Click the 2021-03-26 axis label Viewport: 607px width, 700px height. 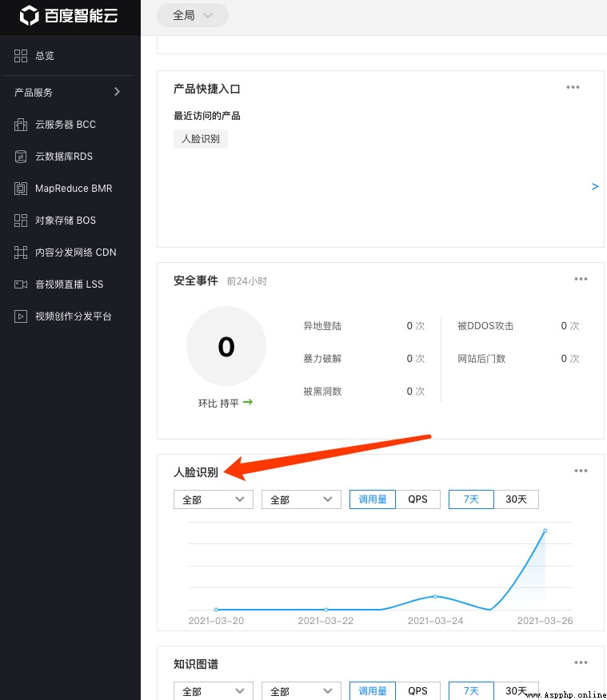(x=545, y=621)
